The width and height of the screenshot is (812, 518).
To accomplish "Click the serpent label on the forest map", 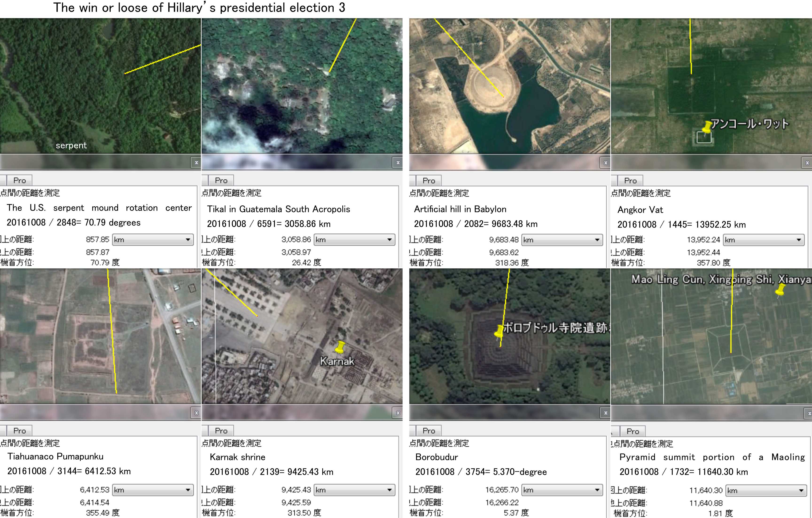I will pos(71,145).
